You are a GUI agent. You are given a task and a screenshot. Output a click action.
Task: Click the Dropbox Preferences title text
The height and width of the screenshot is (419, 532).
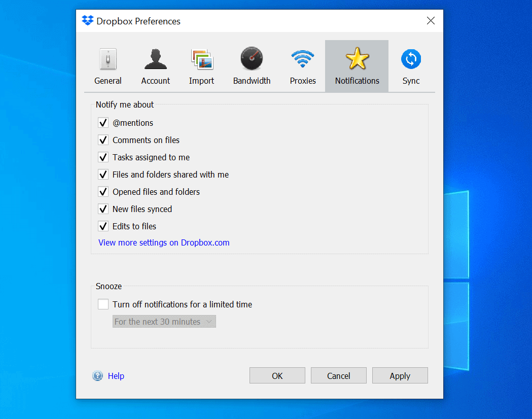click(x=138, y=21)
